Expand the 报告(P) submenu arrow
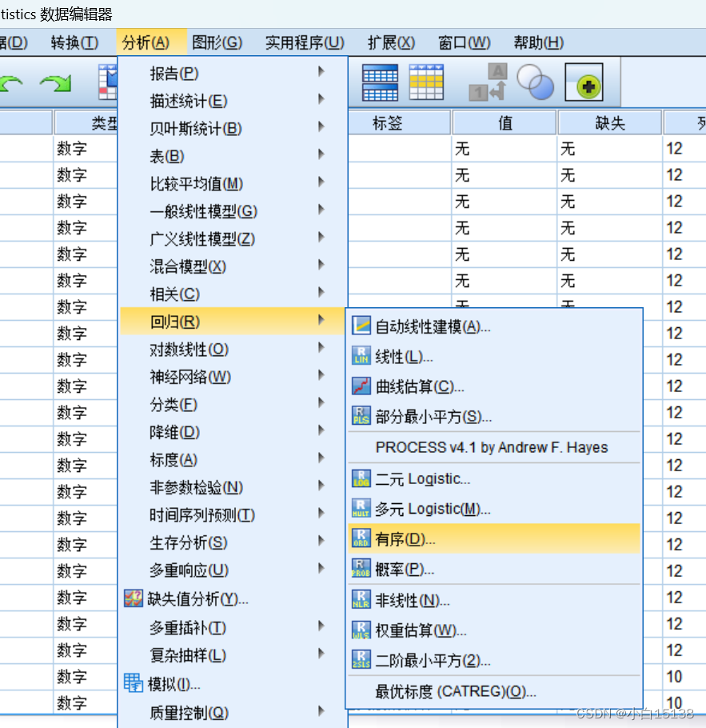 321,71
